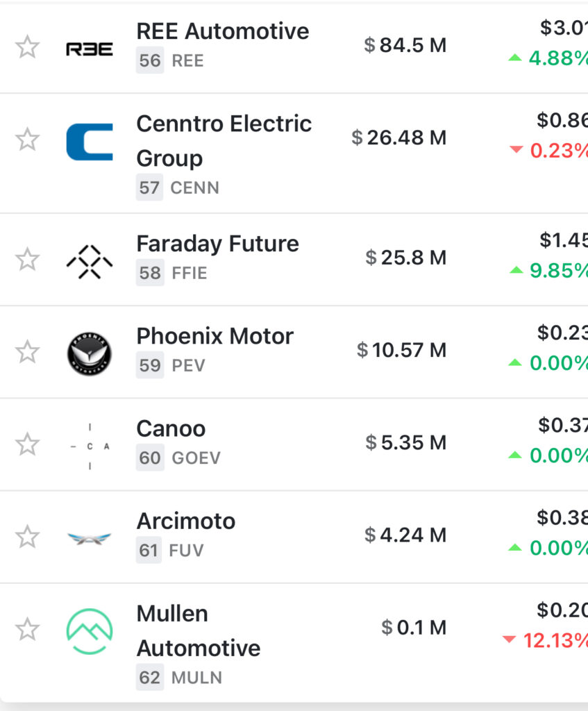Click the Mullen Automotive mountain logo
Viewport: 588px width, 711px height.
(x=90, y=631)
